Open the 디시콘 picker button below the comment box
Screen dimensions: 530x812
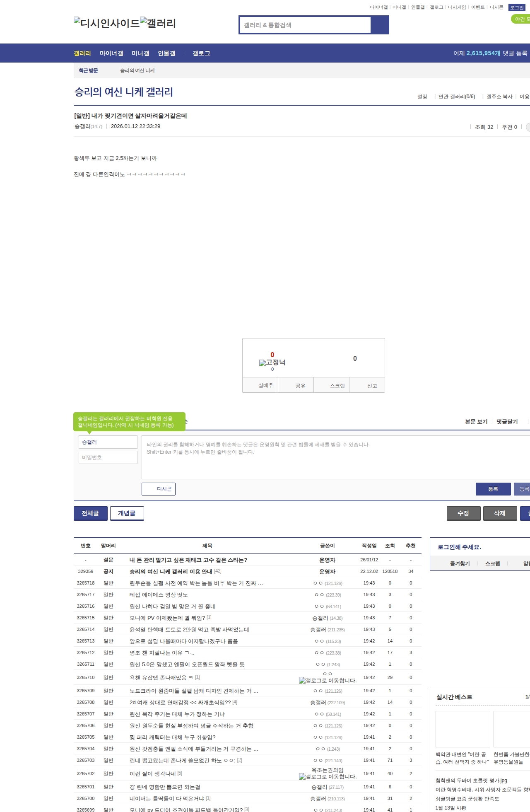click(x=159, y=489)
